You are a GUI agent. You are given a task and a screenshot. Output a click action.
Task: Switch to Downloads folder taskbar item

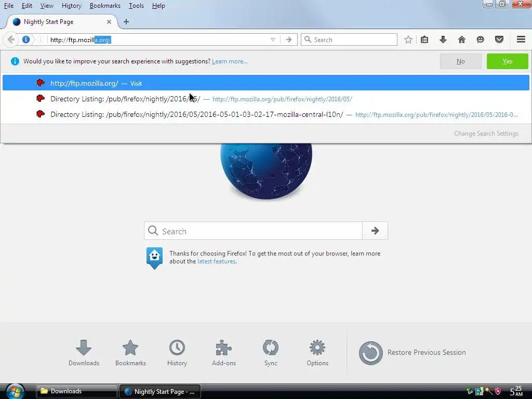[77, 391]
